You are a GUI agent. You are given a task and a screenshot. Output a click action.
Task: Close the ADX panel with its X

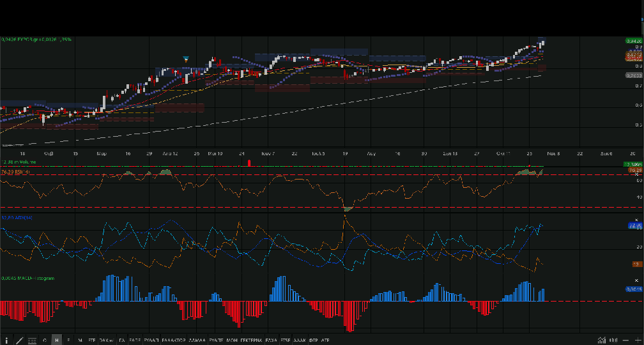[637, 220]
